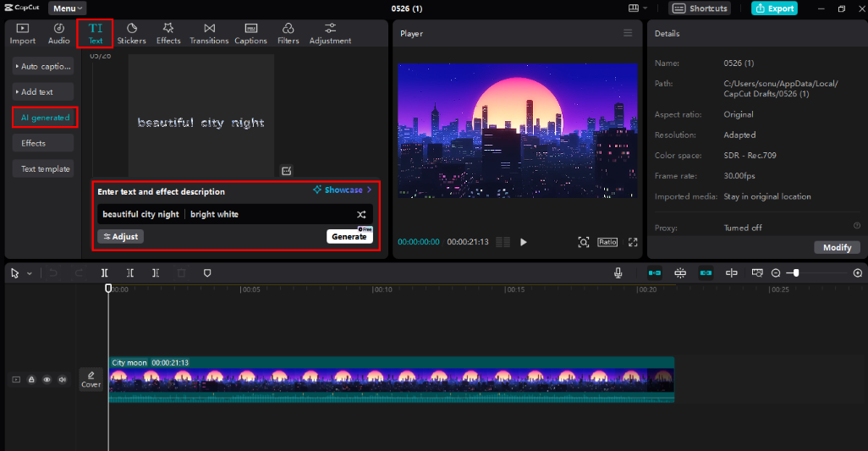The height and width of the screenshot is (451, 868).
Task: Open the Text tab
Action: (x=96, y=34)
